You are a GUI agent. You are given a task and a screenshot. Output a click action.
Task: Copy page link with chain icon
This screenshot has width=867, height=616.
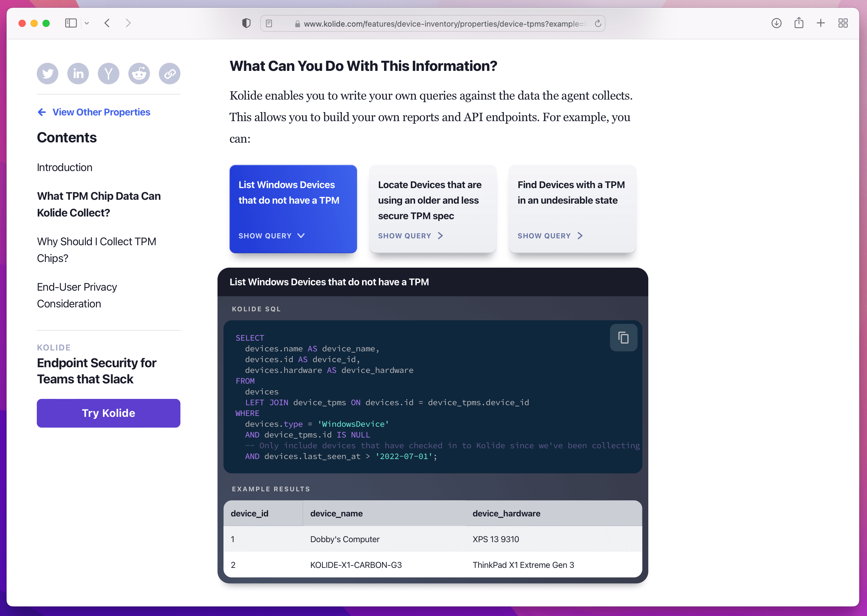169,74
